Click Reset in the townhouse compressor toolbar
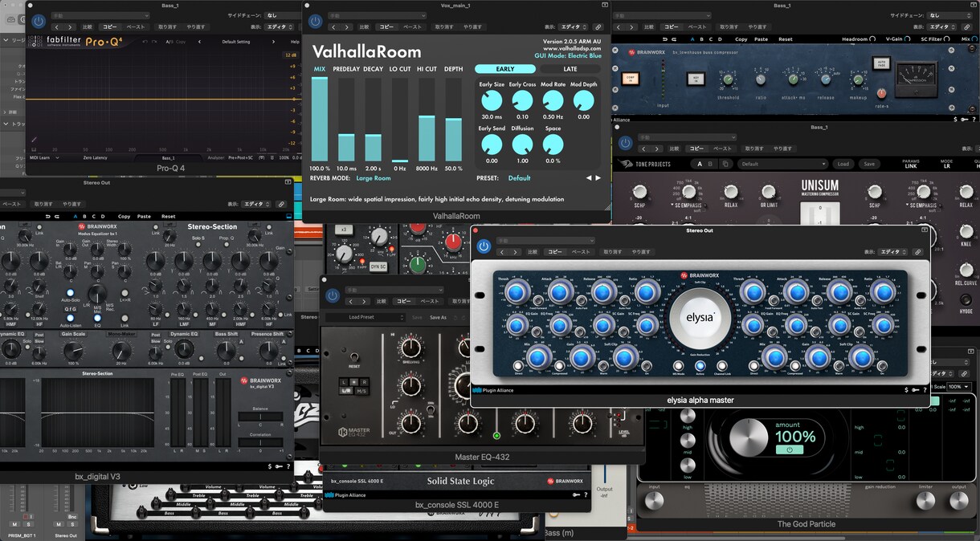980x541 pixels. 786,39
